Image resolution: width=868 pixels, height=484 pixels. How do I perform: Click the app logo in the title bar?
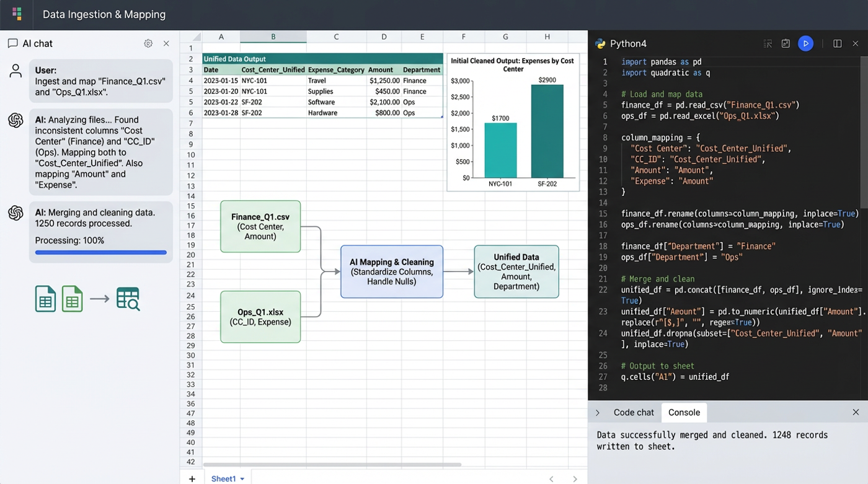(x=17, y=14)
